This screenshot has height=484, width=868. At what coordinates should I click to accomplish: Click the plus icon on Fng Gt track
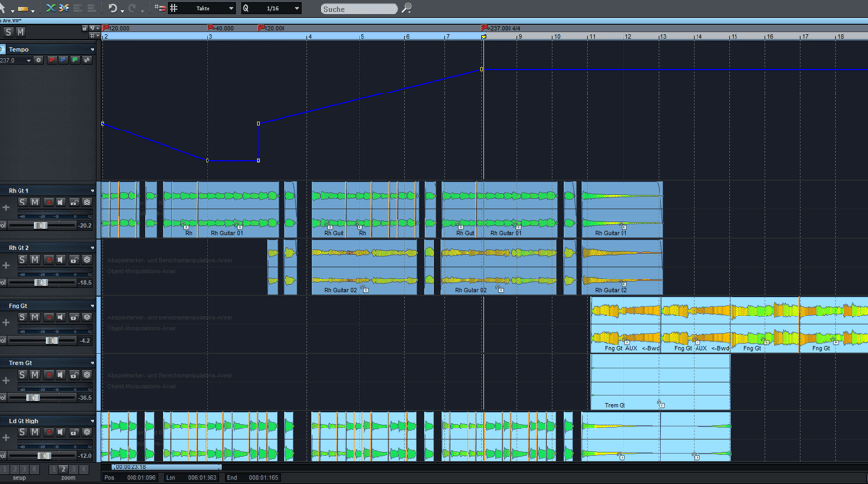tap(6, 323)
